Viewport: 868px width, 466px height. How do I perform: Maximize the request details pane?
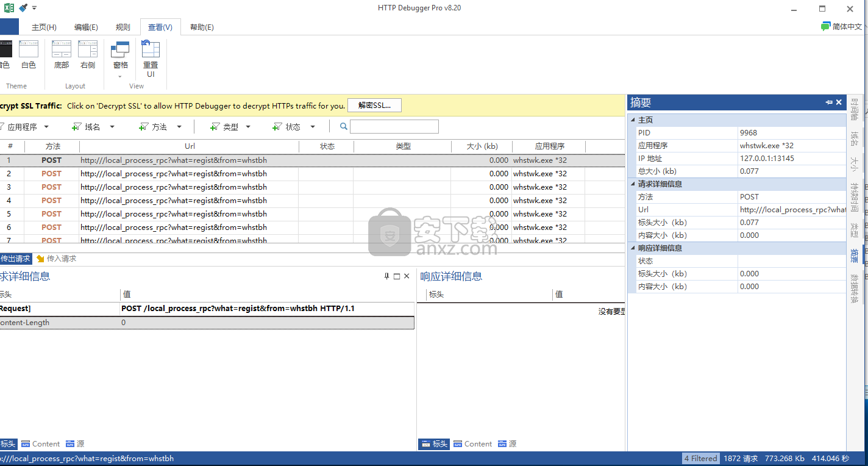click(x=397, y=276)
